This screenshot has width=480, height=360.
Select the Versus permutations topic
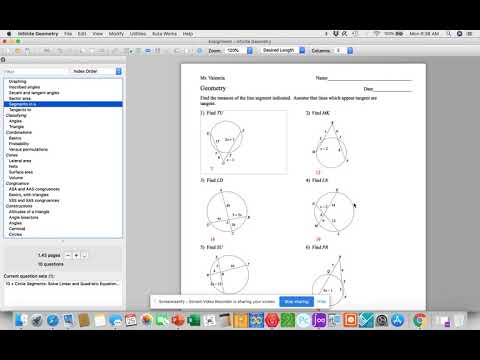pos(28,149)
